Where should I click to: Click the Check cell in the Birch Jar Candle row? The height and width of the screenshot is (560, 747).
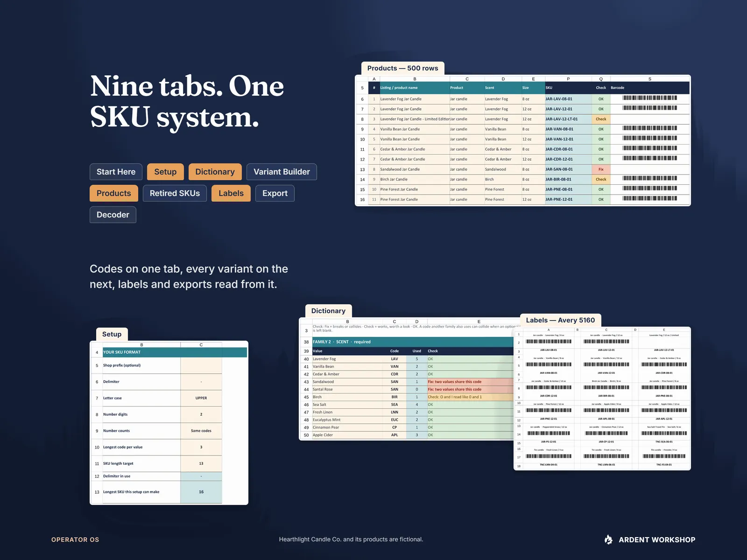(x=601, y=179)
